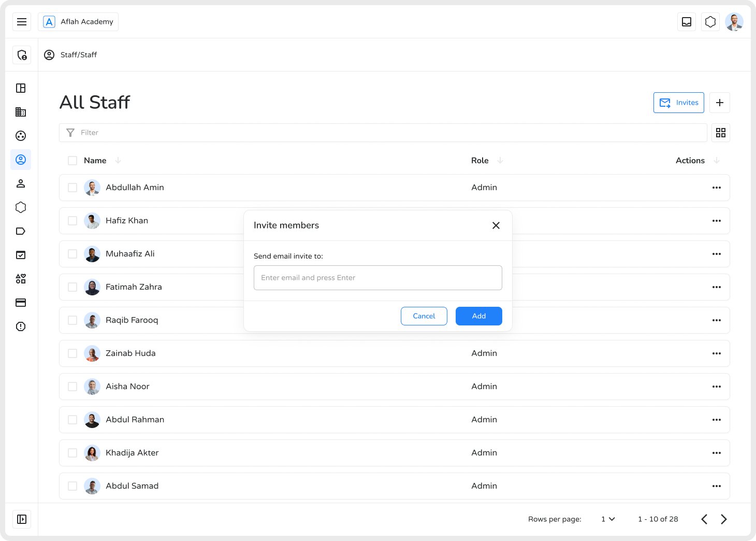Open the hamburger menu icon
Screen dimensions: 756x541
(22, 22)
